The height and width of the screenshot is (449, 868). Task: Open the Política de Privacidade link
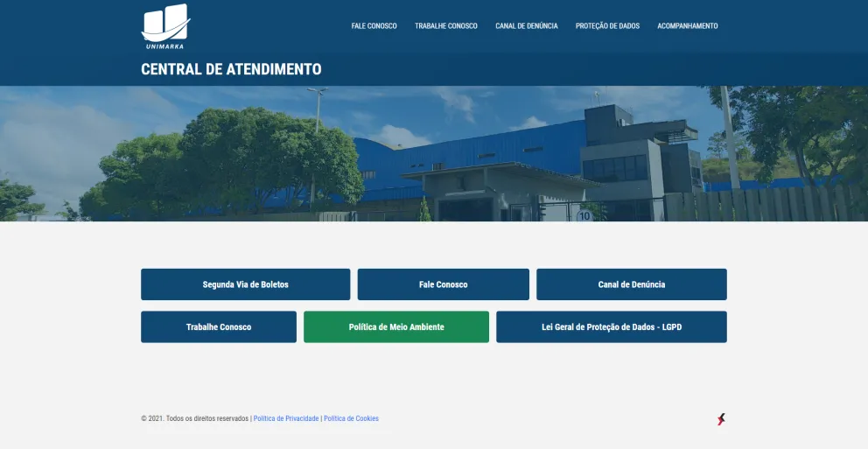click(x=286, y=418)
